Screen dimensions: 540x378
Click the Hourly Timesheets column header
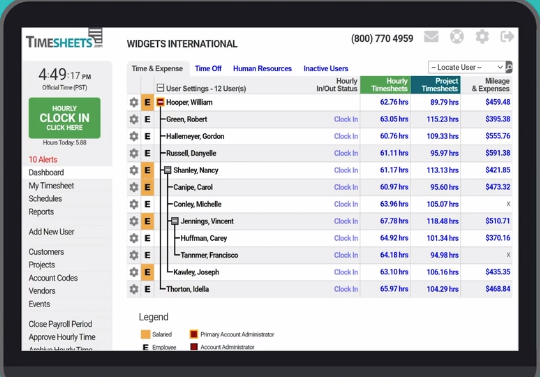(385, 85)
